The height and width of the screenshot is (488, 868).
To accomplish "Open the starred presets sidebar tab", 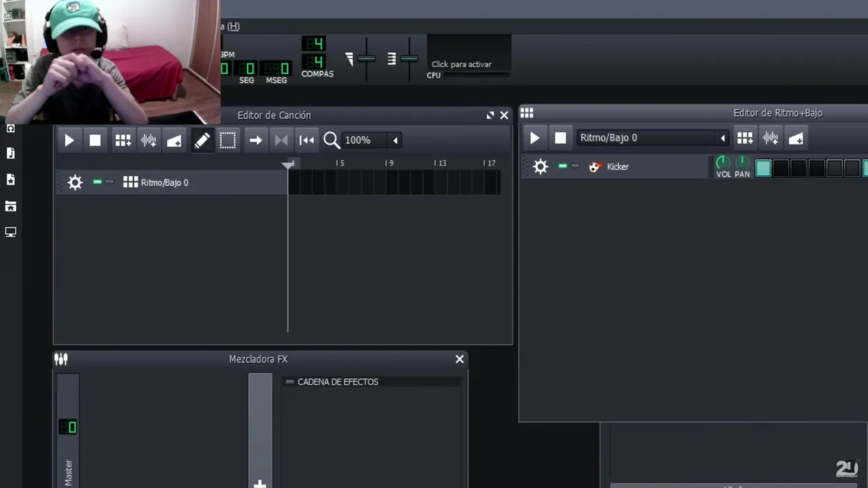I will pyautogui.click(x=10, y=180).
